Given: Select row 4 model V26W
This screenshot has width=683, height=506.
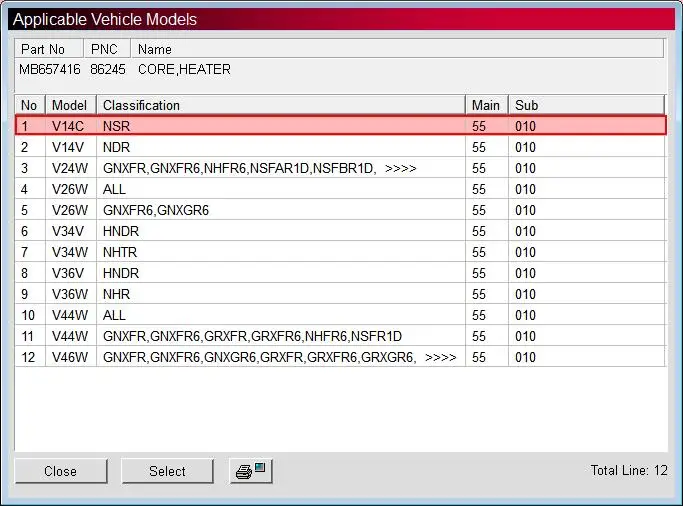Looking at the screenshot, I should pos(341,189).
